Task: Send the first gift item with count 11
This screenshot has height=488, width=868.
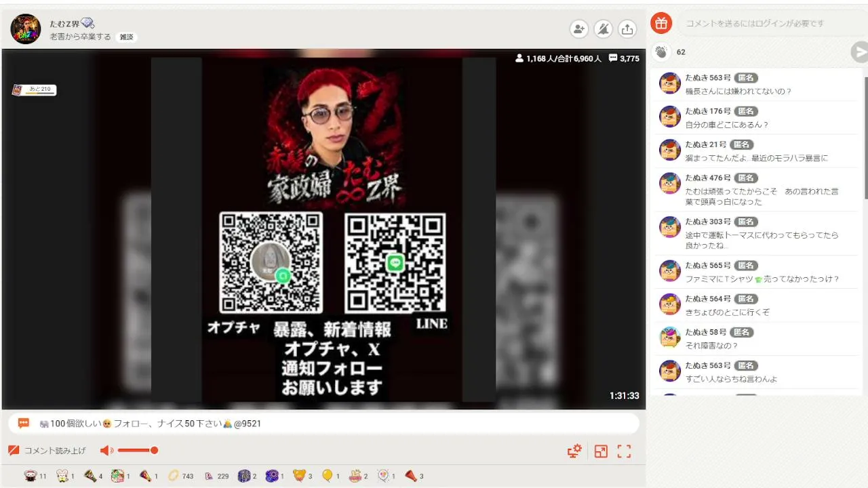Action: tap(35, 476)
